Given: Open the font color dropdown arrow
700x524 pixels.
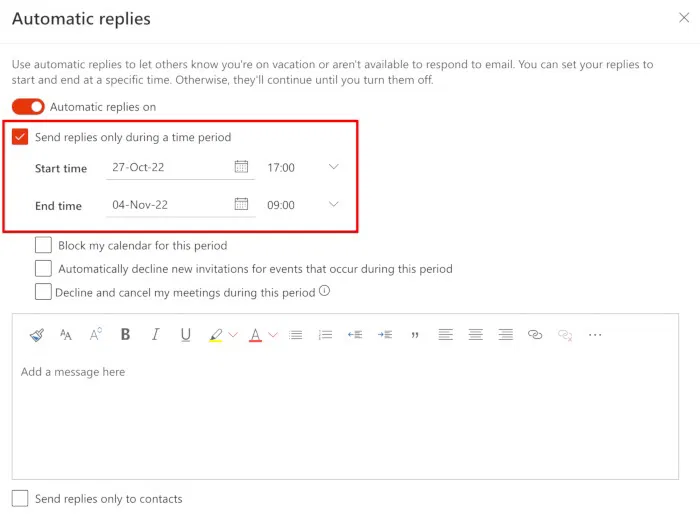Looking at the screenshot, I should click(x=272, y=335).
